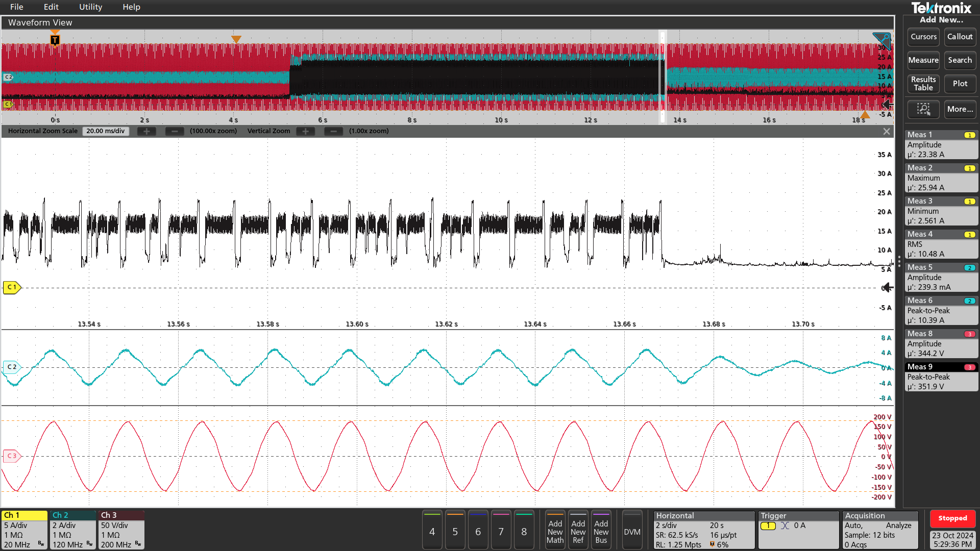Select the C1 channel handle
The height and width of the screenshot is (551, 980).
click(x=11, y=287)
